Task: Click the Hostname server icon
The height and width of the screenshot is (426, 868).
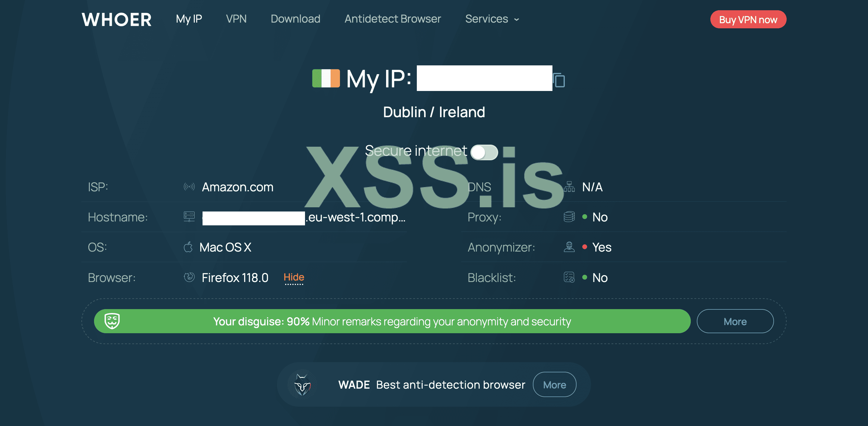Action: click(x=189, y=217)
